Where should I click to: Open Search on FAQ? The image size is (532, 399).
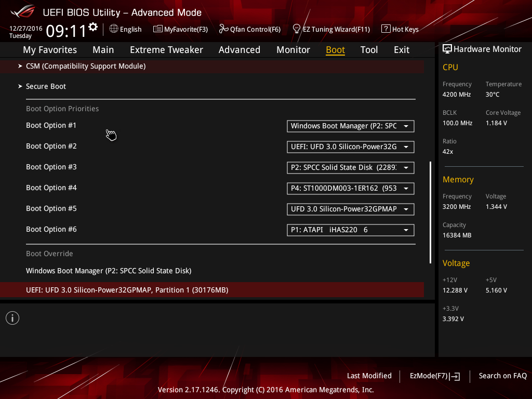[x=502, y=376]
